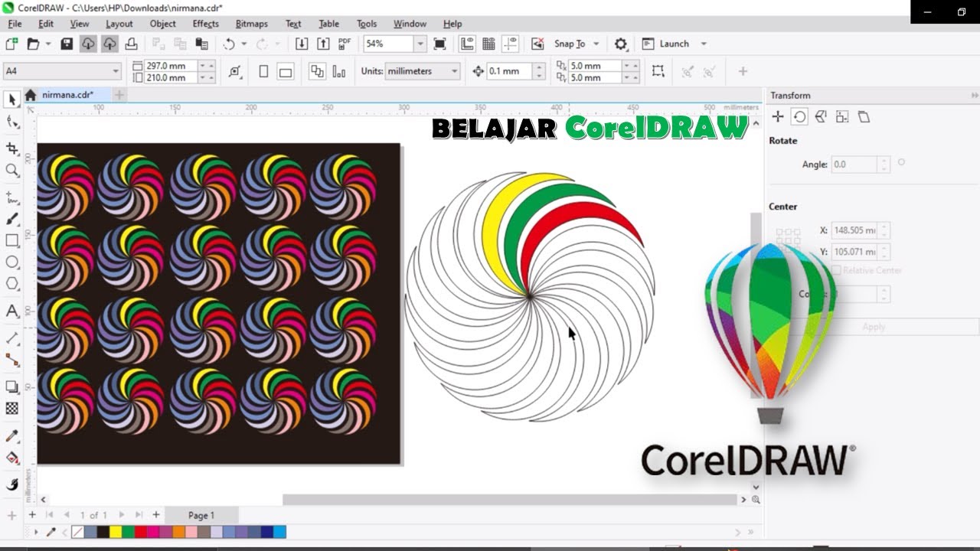Viewport: 980px width, 551px height.
Task: Activate the Text tool
Action: (x=12, y=311)
